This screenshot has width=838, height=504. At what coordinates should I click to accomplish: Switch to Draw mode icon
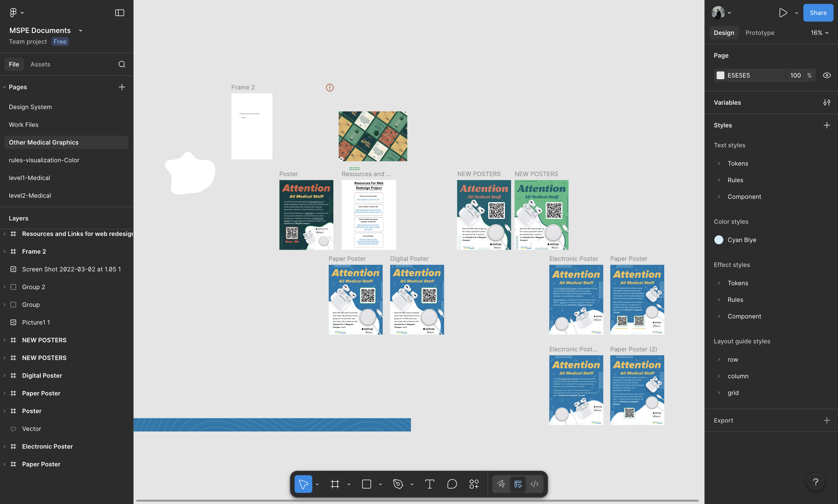pyautogui.click(x=501, y=484)
